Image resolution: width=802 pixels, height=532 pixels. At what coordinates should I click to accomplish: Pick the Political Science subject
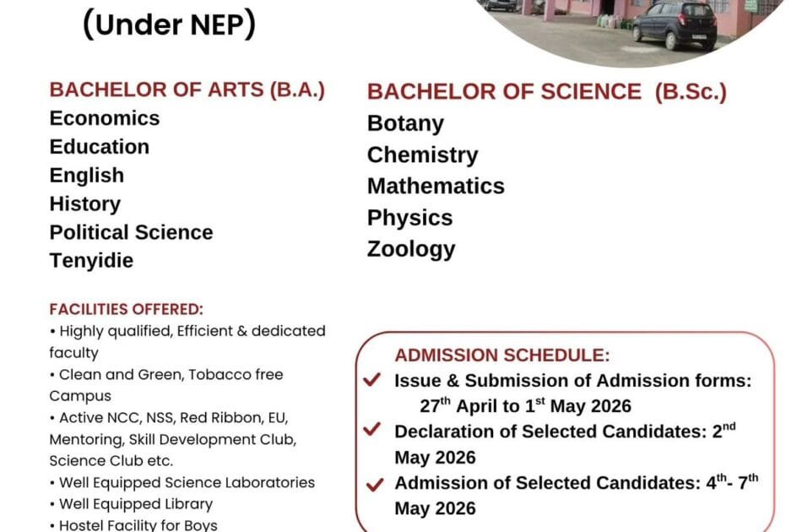point(131,232)
